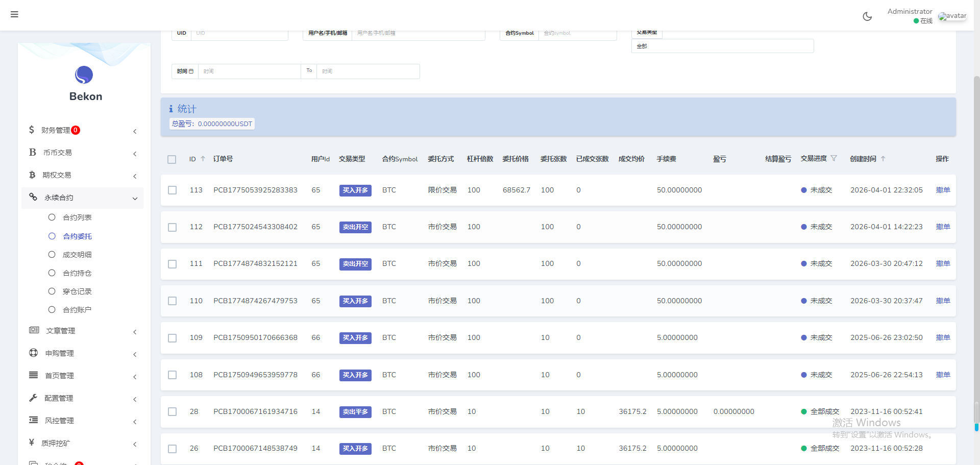
Task: Check the row with ID 112
Action: click(172, 227)
